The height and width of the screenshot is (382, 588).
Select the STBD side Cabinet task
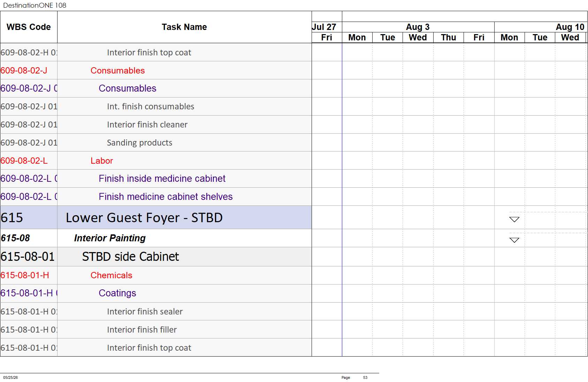[x=130, y=257]
